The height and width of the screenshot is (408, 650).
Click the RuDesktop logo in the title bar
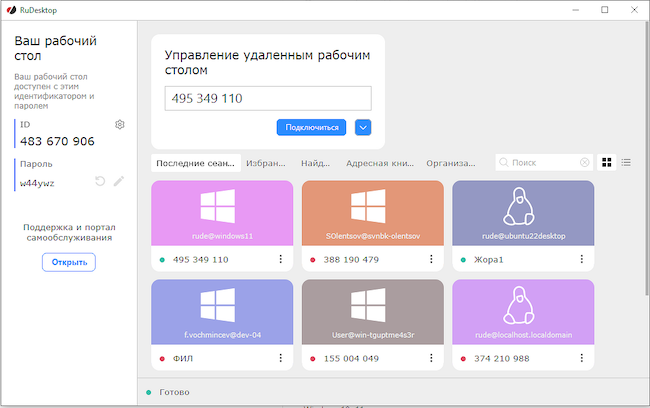pos(11,10)
